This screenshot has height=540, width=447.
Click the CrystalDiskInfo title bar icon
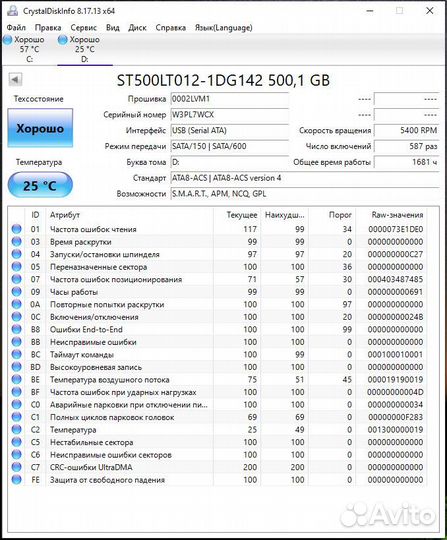click(x=12, y=11)
